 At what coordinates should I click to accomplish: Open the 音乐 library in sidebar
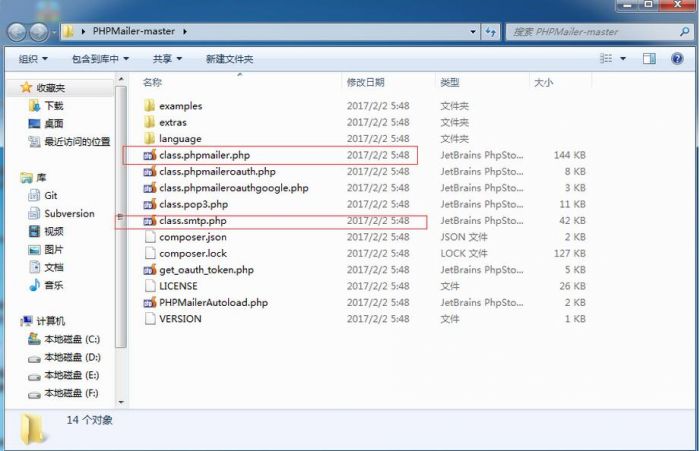[x=46, y=285]
